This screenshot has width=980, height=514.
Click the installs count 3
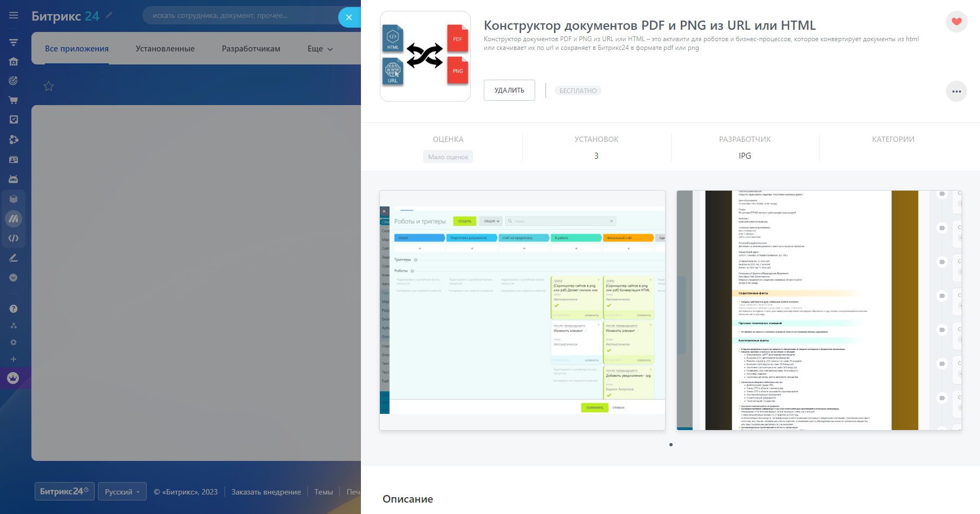point(596,156)
